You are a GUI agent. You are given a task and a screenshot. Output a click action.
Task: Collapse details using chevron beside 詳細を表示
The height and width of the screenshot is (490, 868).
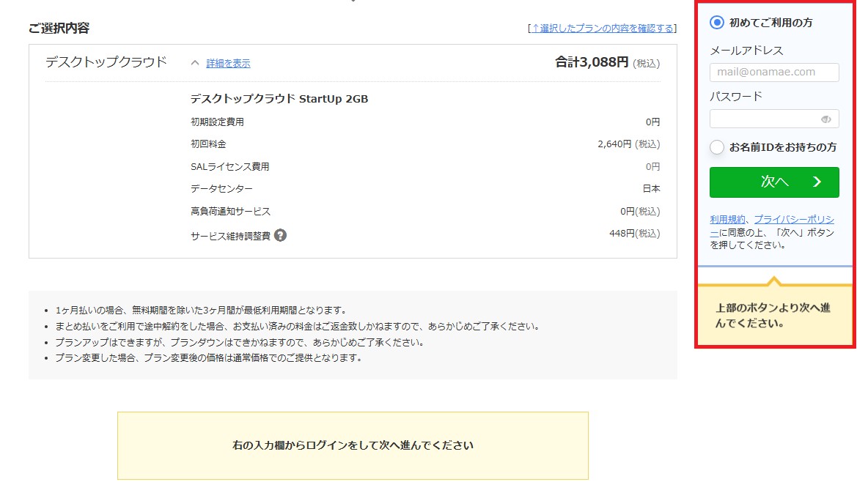[x=195, y=63]
